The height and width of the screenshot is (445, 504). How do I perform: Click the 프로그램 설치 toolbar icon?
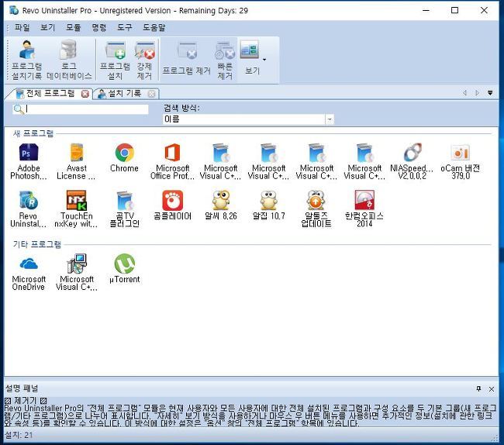tap(115, 60)
